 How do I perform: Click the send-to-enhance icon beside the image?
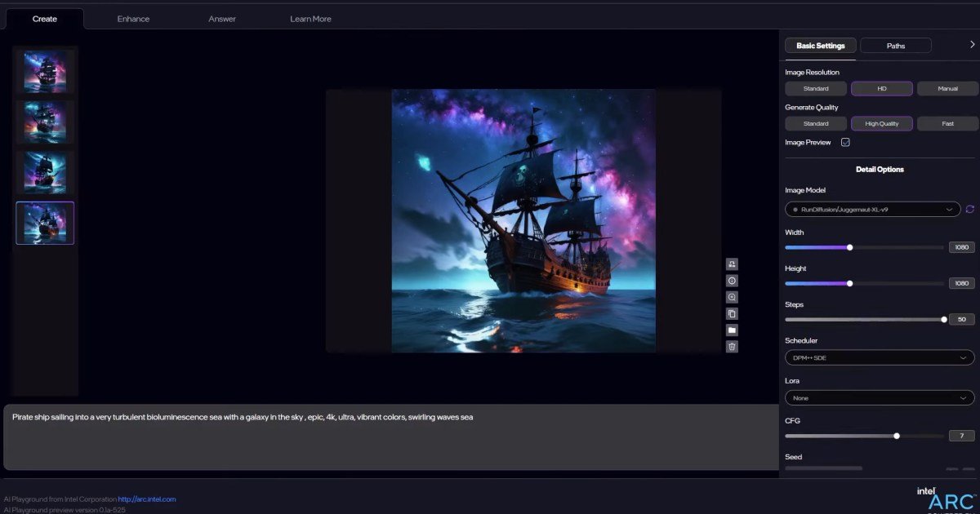coord(732,264)
